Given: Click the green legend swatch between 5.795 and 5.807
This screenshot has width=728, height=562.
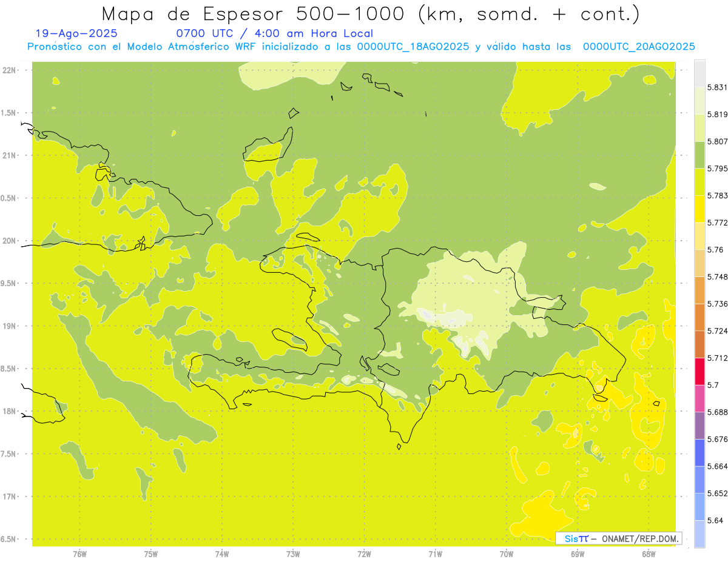Looking at the screenshot, I should (699, 155).
